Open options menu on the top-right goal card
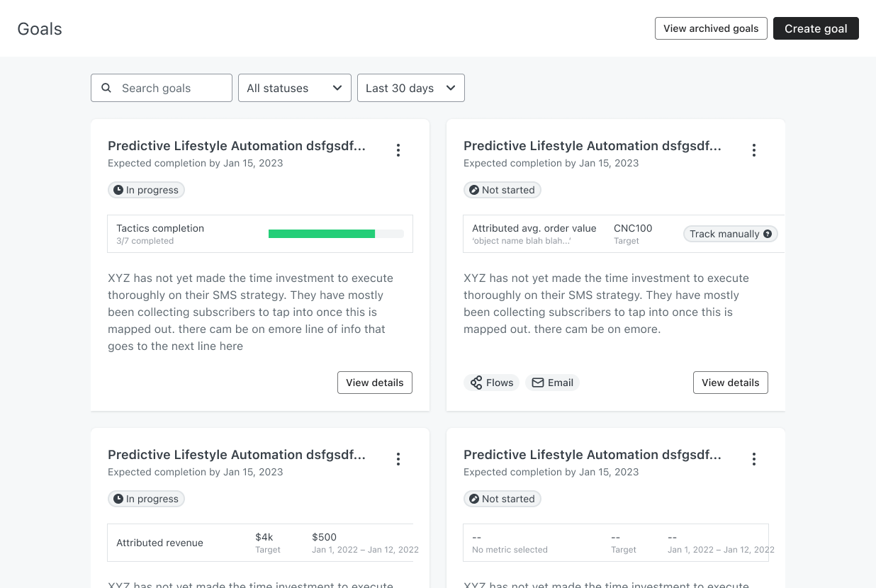This screenshot has width=876, height=588. (x=754, y=150)
